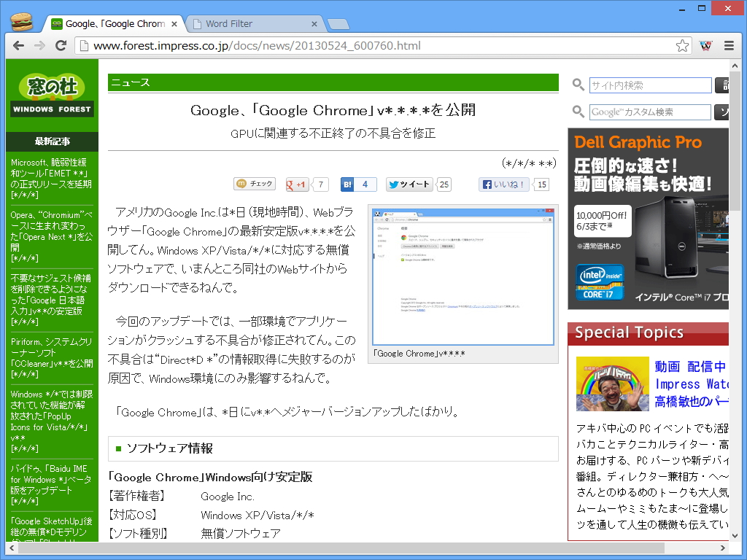Click the ソフトウェア情報 section heading

[x=333, y=448]
